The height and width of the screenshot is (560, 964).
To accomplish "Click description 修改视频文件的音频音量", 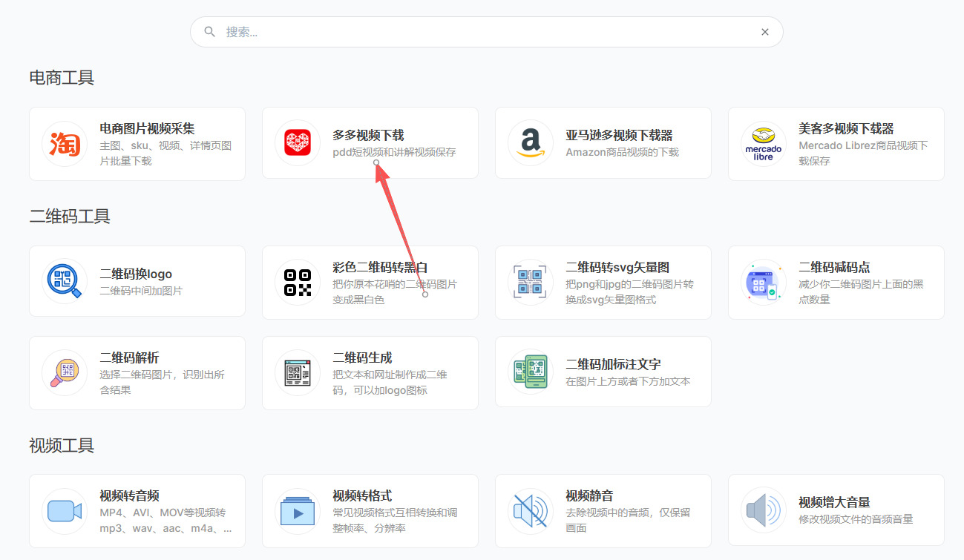I will (856, 519).
